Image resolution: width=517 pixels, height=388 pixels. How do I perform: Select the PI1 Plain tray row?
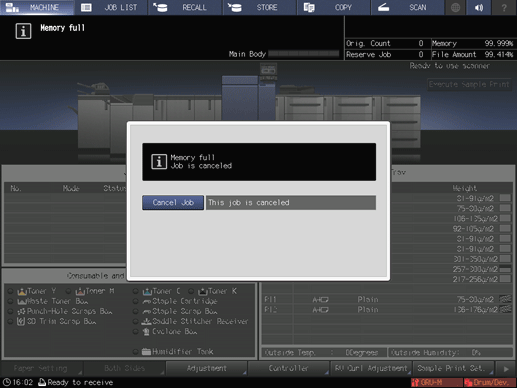[387, 299]
